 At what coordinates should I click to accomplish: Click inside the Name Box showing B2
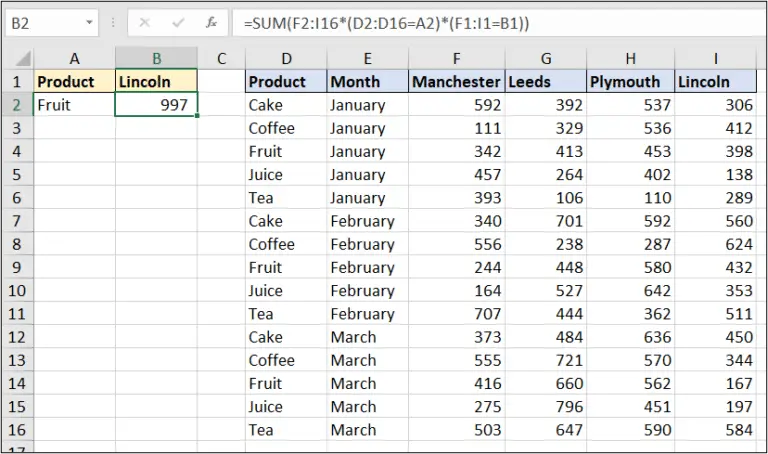[x=45, y=21]
